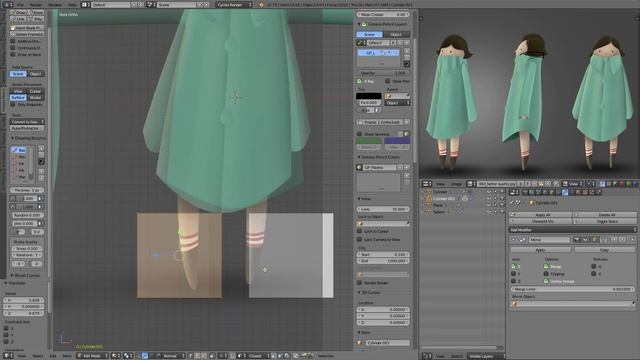
Task: Set tool shelf Data Source to Object
Action: 36,74
